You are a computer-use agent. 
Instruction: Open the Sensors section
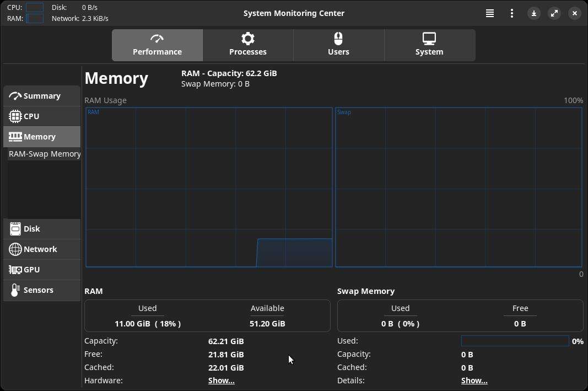pyautogui.click(x=42, y=290)
